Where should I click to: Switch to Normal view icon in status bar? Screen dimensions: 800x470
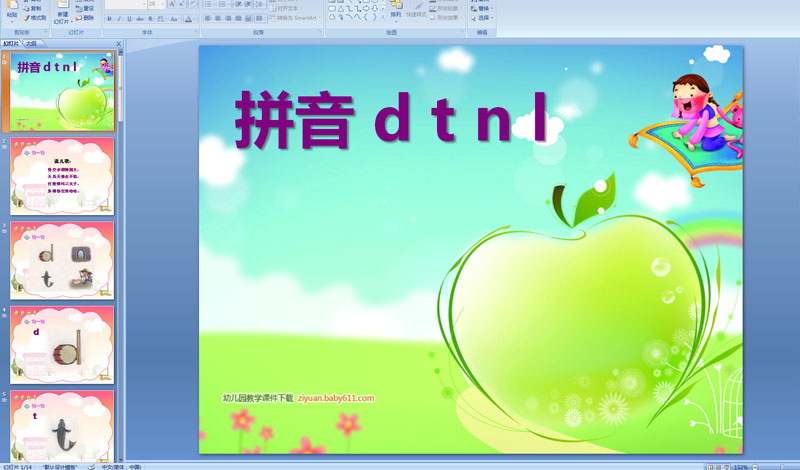click(711, 467)
